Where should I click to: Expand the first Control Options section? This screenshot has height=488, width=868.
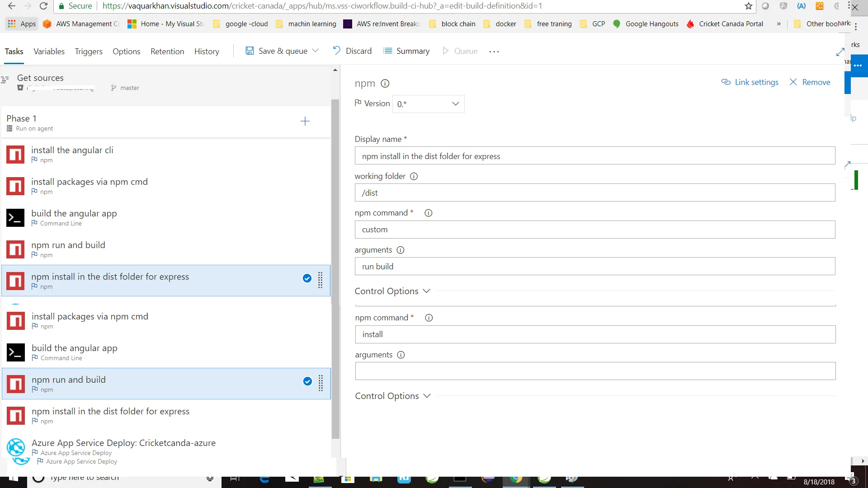tap(392, 291)
